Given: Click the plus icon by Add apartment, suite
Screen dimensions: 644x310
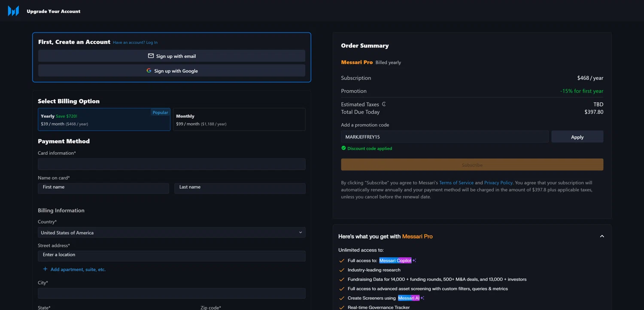Looking at the screenshot, I should (x=45, y=269).
